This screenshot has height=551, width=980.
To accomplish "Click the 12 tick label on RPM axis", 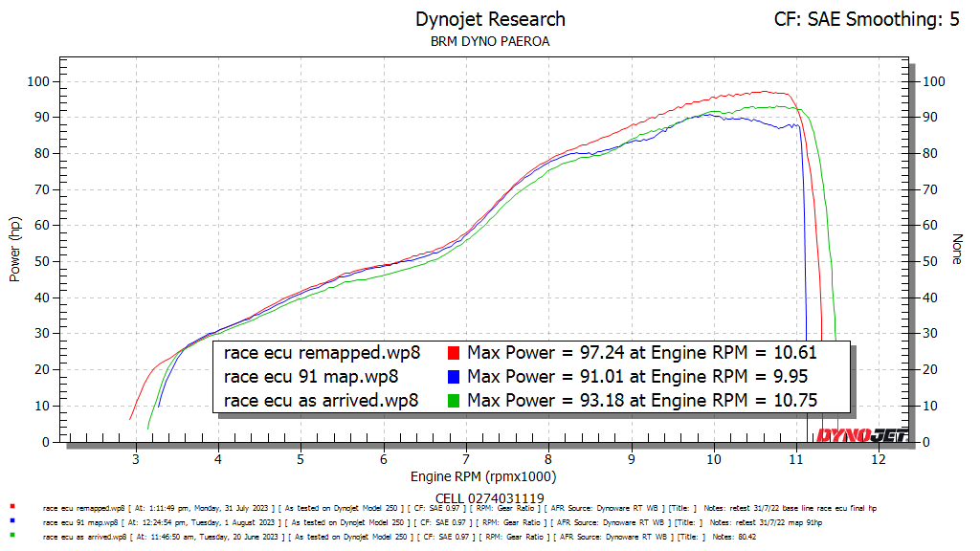I will 879,460.
